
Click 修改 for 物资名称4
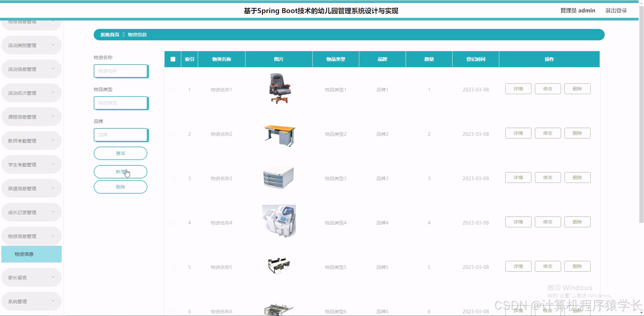pos(548,222)
